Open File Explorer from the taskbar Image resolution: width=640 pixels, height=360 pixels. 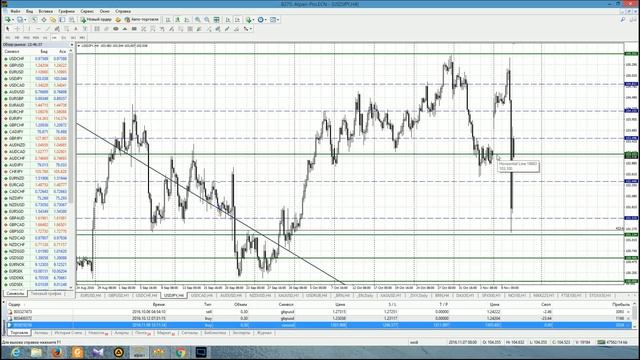point(36,352)
